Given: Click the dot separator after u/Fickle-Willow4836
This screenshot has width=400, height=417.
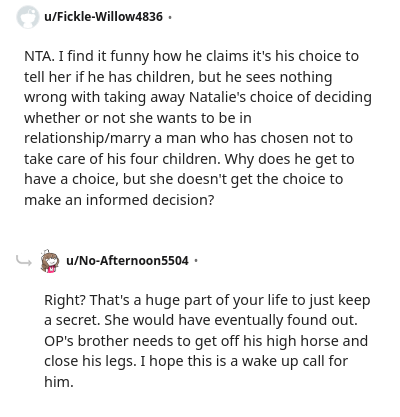Looking at the screenshot, I should (x=170, y=17).
